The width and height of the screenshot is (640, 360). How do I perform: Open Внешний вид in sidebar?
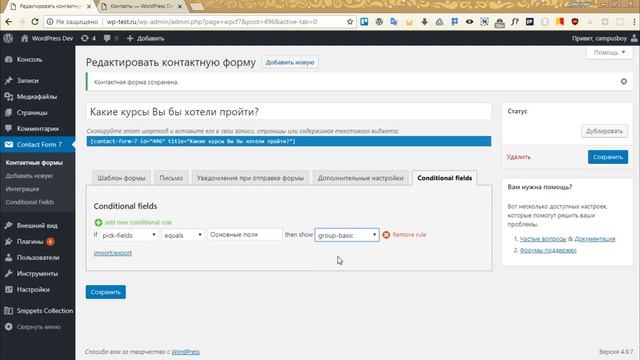coord(37,225)
